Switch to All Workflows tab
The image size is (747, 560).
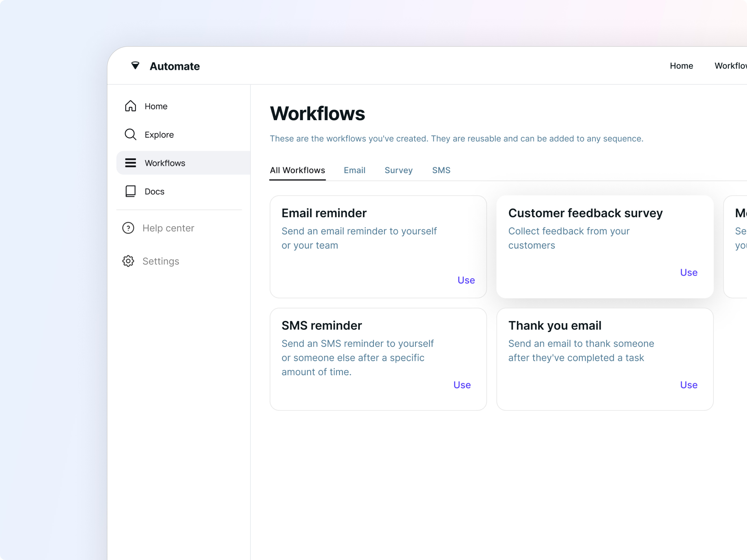pos(297,170)
